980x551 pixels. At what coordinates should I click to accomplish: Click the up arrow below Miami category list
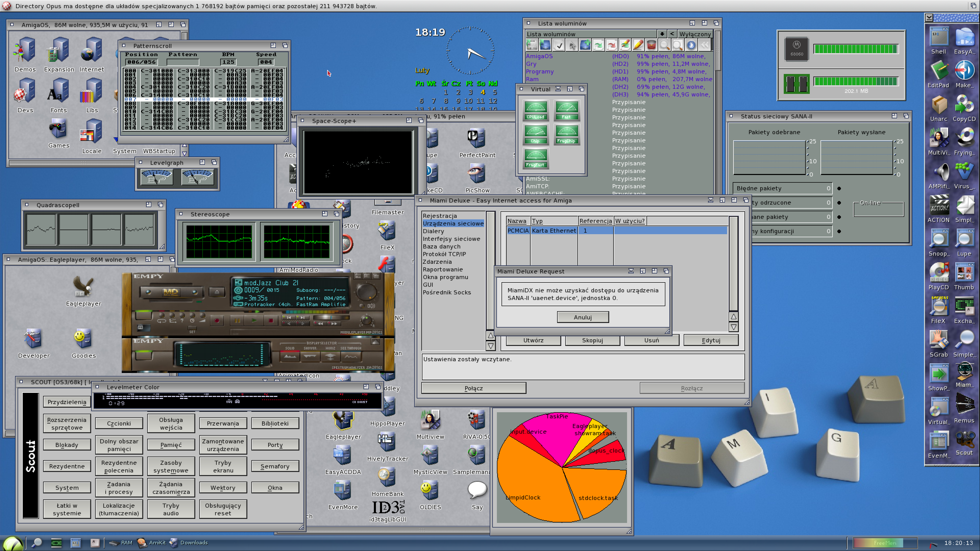[x=490, y=335]
